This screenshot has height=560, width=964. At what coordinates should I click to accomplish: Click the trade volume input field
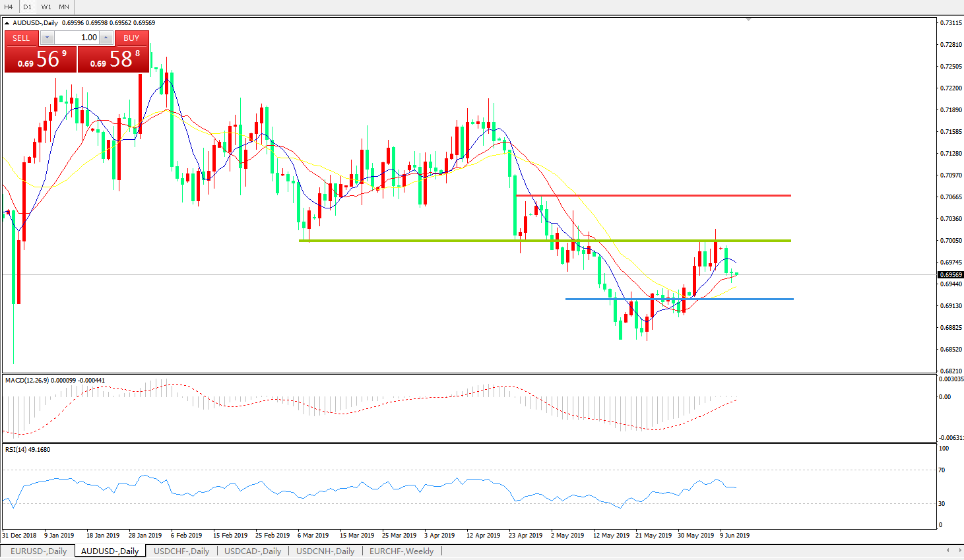(x=77, y=38)
